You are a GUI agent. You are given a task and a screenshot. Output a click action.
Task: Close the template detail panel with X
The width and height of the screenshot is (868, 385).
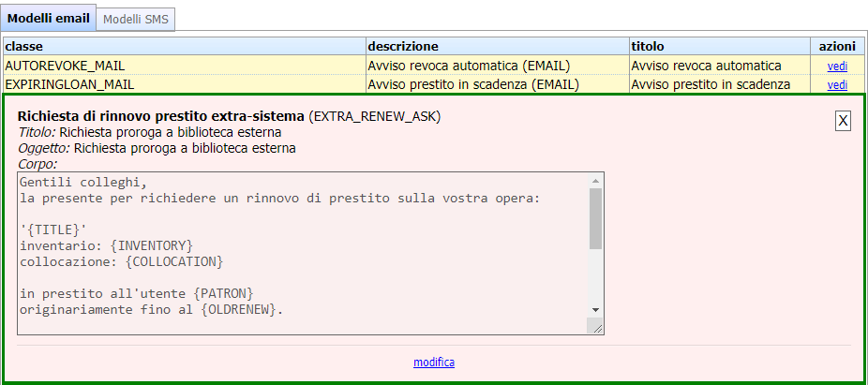[843, 121]
